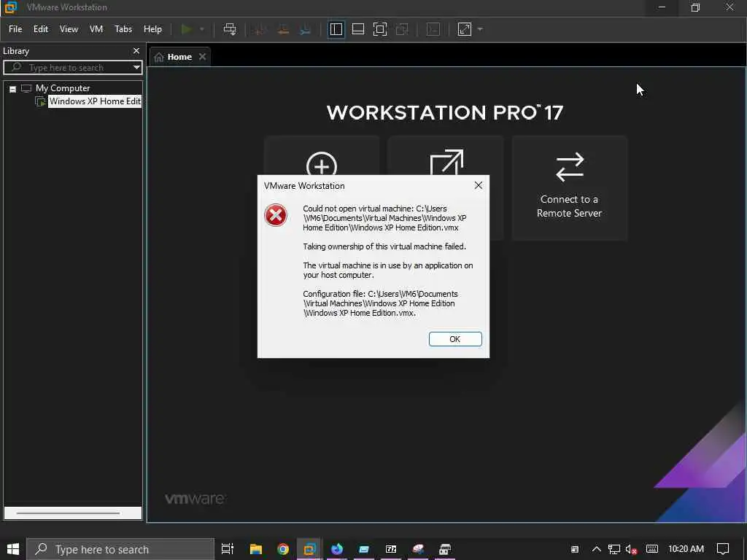Click the taskbar search box
The width and height of the screenshot is (747, 560).
coord(120,550)
